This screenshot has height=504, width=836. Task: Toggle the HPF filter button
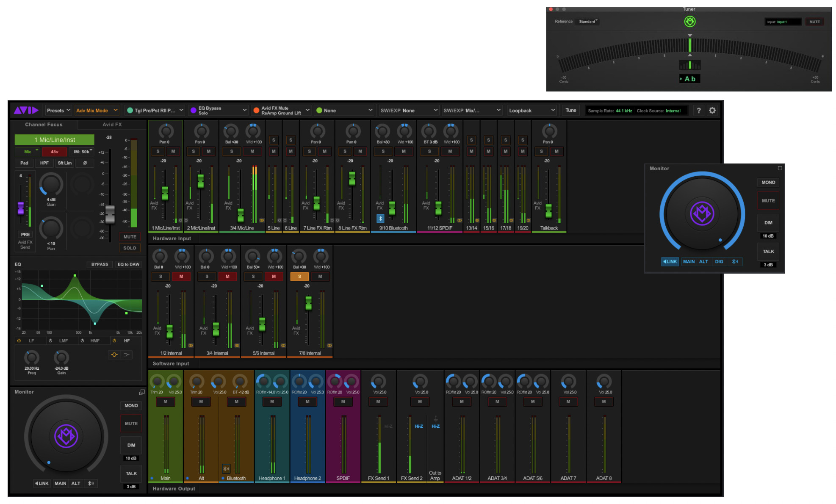click(x=44, y=163)
